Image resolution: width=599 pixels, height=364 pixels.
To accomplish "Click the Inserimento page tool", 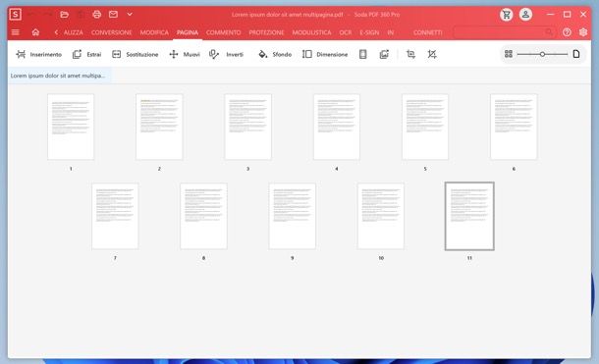I will point(38,55).
